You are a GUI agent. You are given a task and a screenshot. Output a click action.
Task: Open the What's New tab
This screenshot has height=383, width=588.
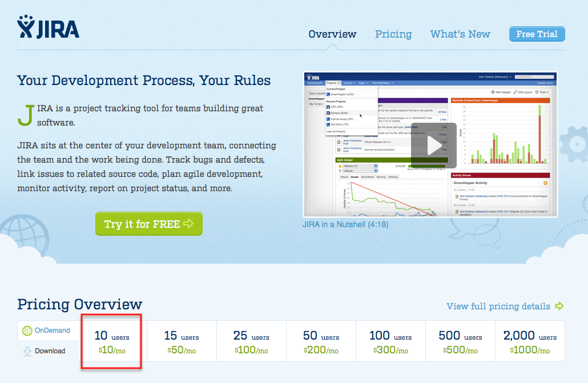[460, 34]
